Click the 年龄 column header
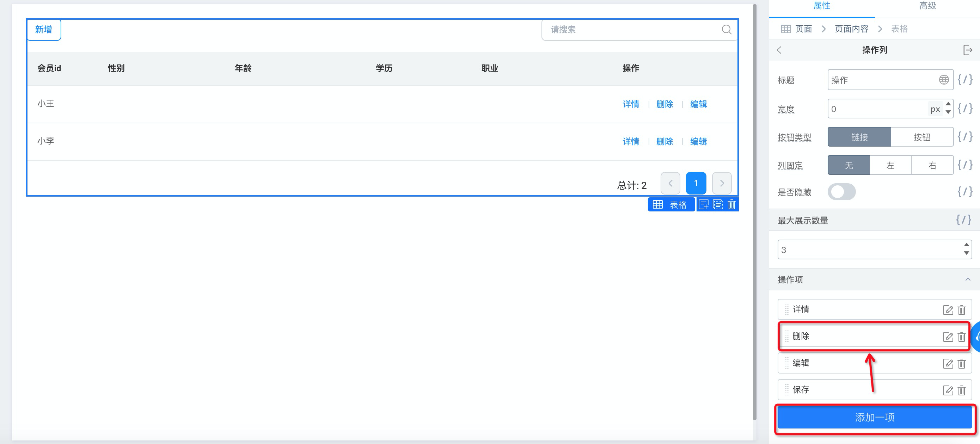980x444 pixels. coord(243,68)
